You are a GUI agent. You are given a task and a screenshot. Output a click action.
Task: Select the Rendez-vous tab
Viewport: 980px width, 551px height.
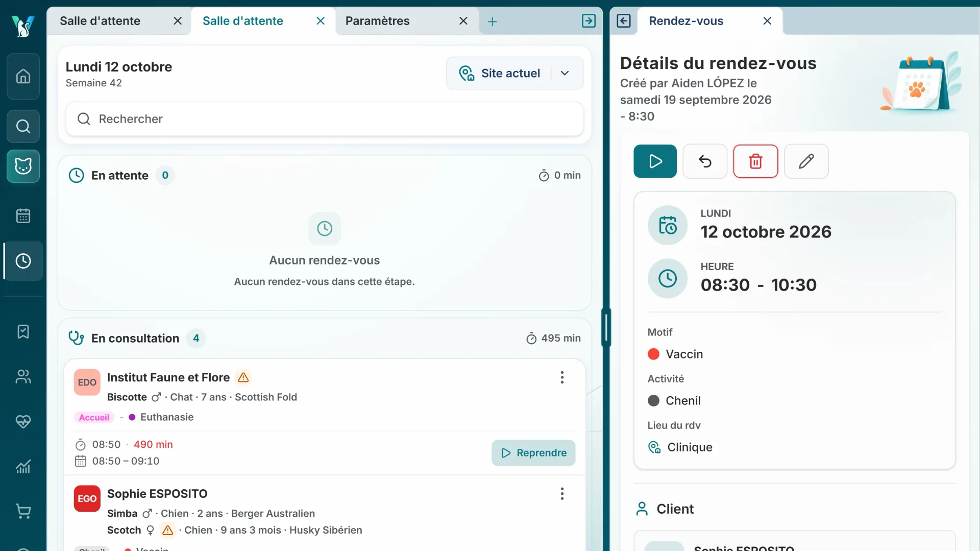[x=686, y=21]
